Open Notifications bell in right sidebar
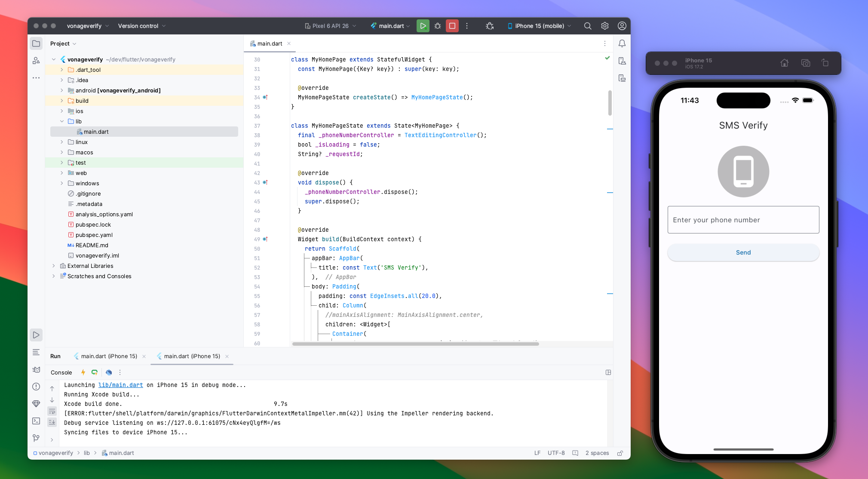868x479 pixels. tap(622, 43)
